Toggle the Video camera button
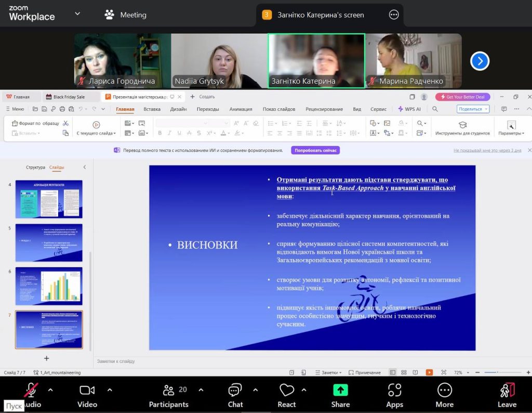Screen dimensions: 532x413 87,390
